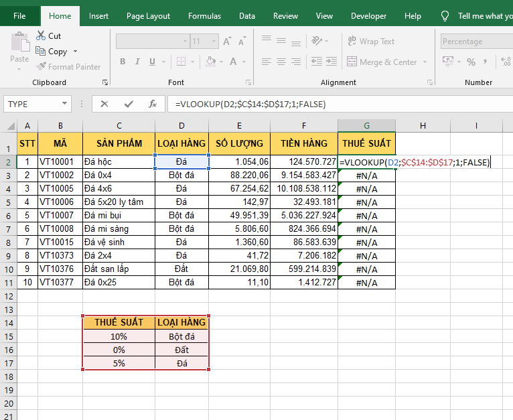The width and height of the screenshot is (513, 420).
Task: Click the Tell me lightbulb icon
Action: (x=445, y=16)
